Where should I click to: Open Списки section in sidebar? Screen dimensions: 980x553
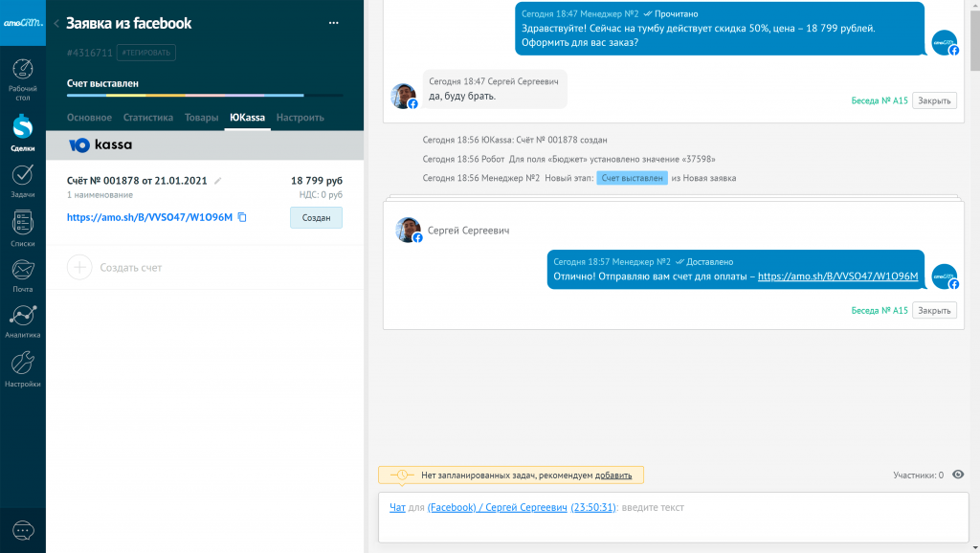coord(22,230)
